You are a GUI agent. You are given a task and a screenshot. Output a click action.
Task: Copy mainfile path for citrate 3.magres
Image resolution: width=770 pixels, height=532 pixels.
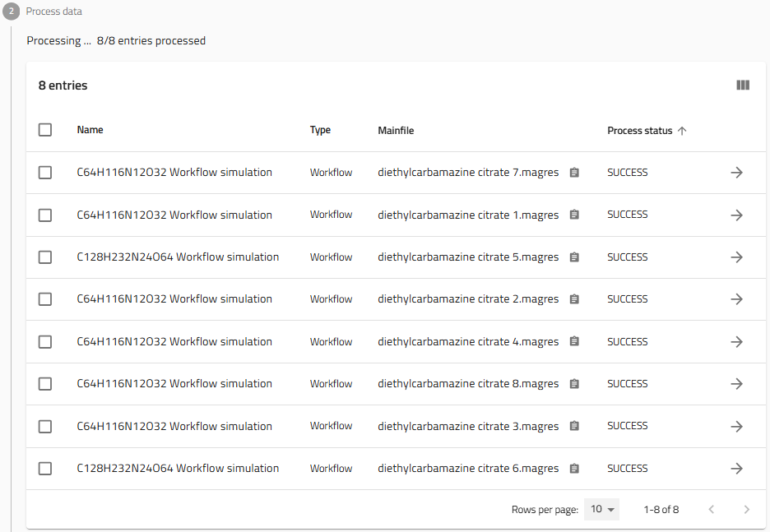(x=574, y=426)
